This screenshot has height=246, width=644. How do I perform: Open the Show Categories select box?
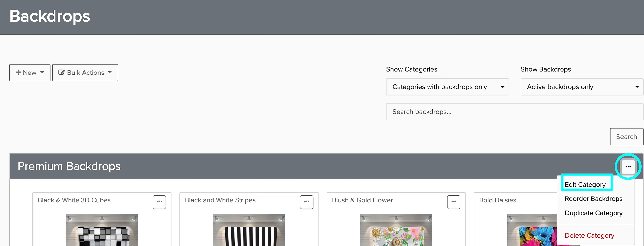(447, 87)
